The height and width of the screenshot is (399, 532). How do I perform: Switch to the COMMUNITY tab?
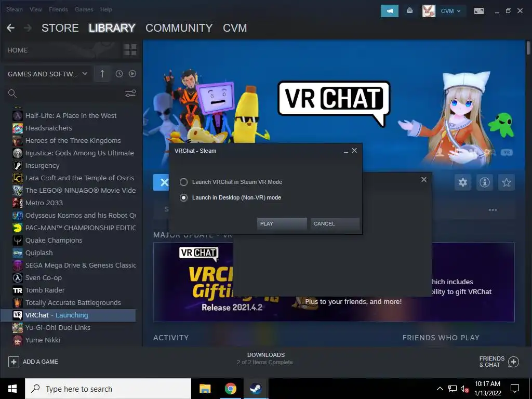[x=179, y=28]
